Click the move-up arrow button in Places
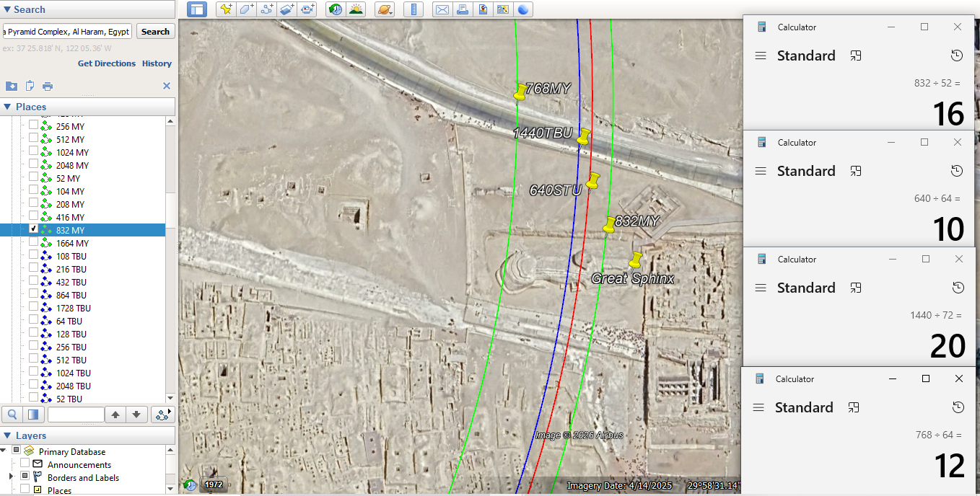Image resolution: width=980 pixels, height=496 pixels. [115, 415]
